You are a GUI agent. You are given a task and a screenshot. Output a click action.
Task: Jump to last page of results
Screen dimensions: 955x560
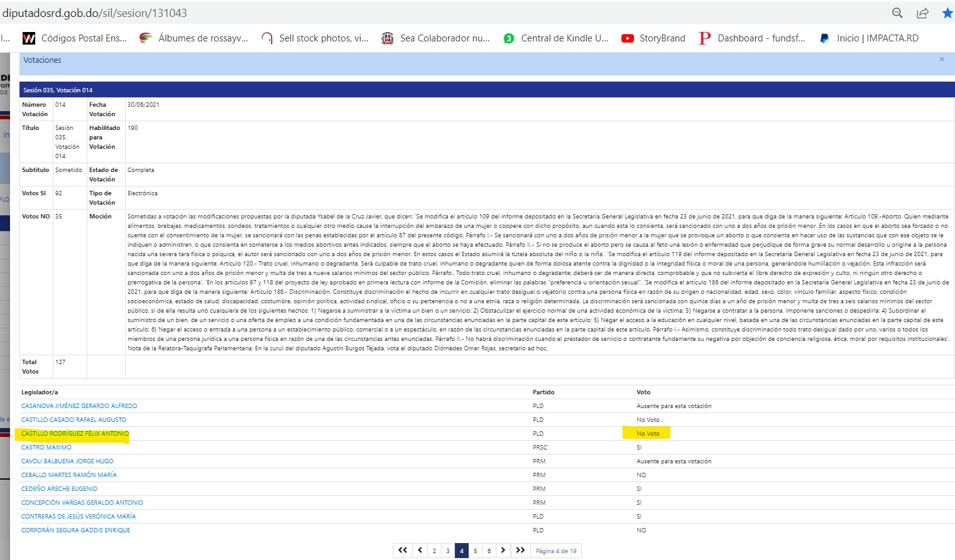520,551
